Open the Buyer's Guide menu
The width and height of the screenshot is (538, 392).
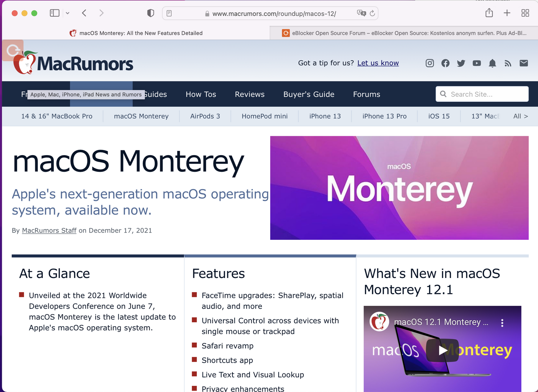point(309,94)
